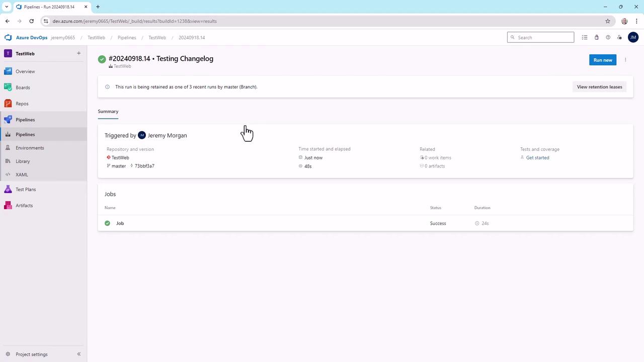Click the TestWeb repository link
Viewport: 644px width, 362px height.
[120, 158]
